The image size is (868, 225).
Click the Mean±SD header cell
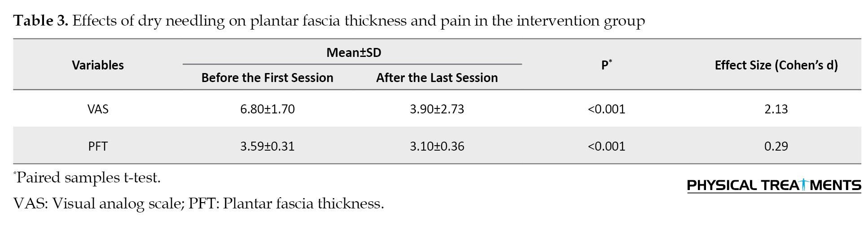point(354,52)
